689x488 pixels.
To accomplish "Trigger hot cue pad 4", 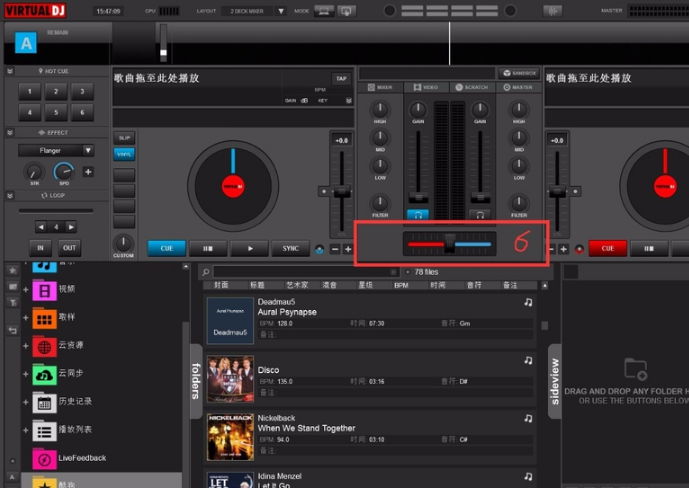I will [29, 112].
